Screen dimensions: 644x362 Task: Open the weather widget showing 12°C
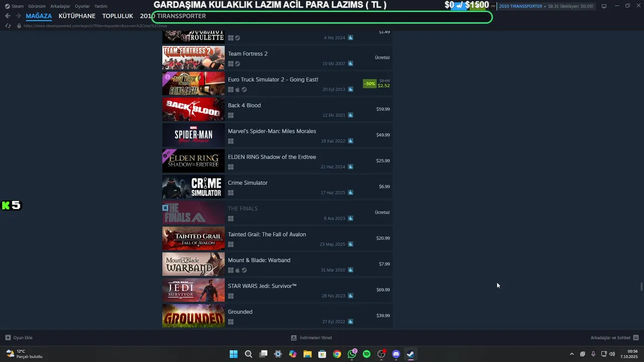[24, 354]
